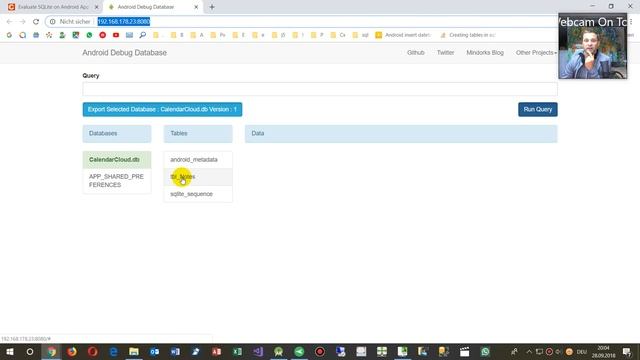Click the address bar URL 192.168.178.23:8080
Viewport: 640px width, 360px height.
tap(124, 22)
